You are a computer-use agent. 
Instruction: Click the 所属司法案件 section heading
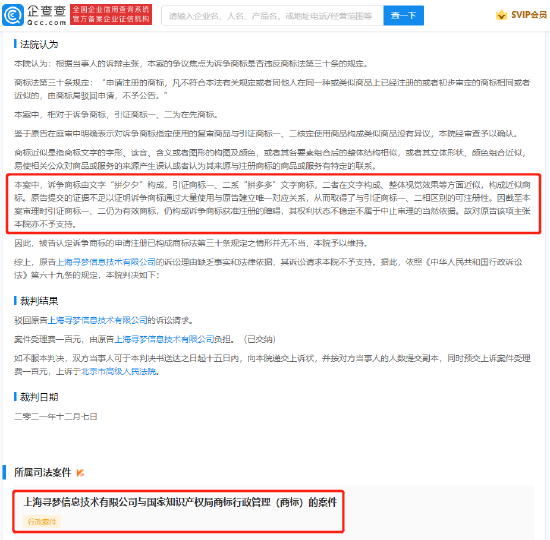point(42,473)
